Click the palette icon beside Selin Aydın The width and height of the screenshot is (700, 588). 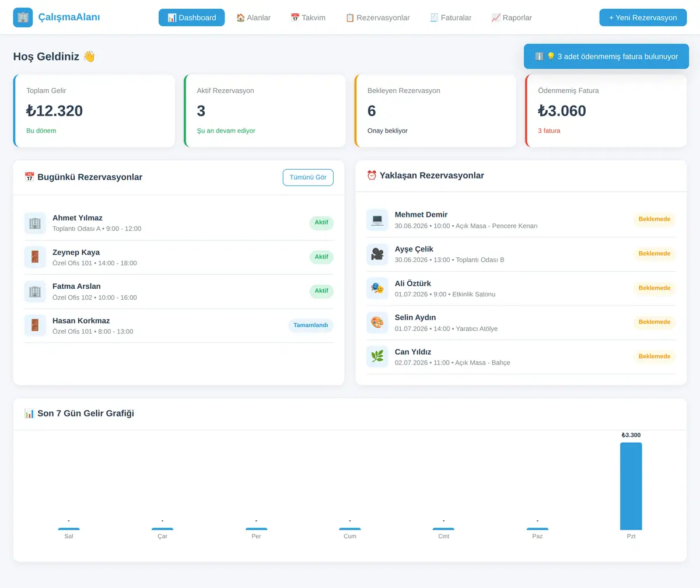click(377, 323)
